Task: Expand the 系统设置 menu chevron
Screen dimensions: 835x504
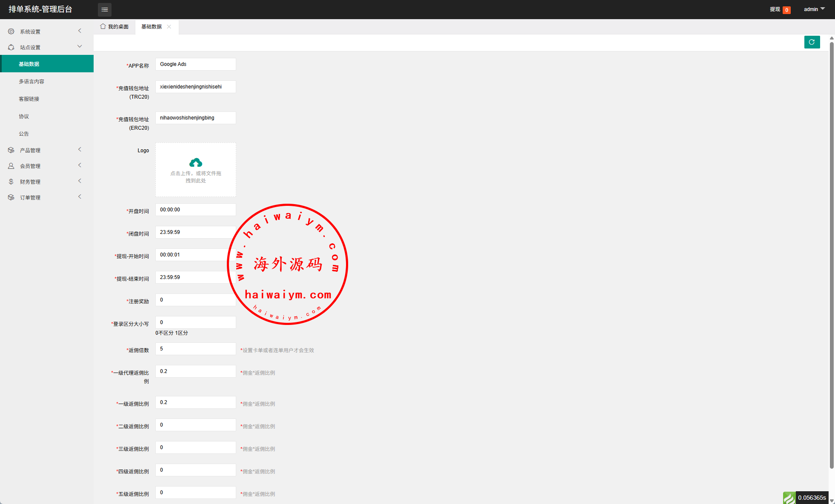Action: coord(80,31)
